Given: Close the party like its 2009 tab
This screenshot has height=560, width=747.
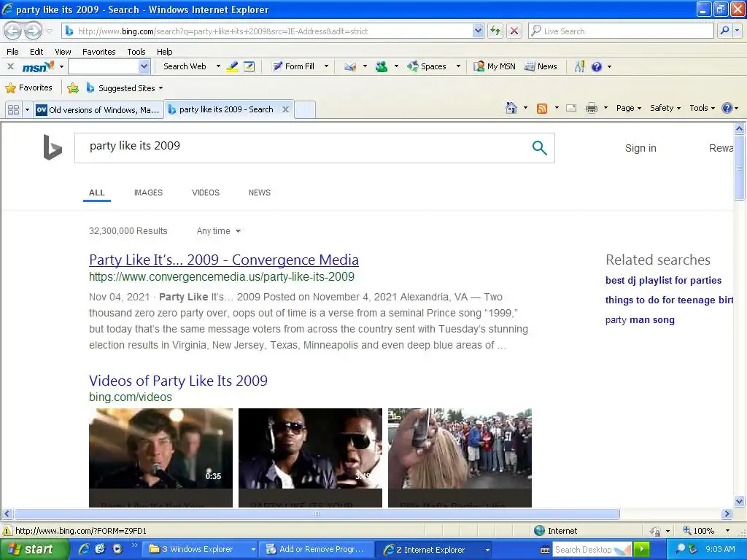Looking at the screenshot, I should click(x=285, y=109).
